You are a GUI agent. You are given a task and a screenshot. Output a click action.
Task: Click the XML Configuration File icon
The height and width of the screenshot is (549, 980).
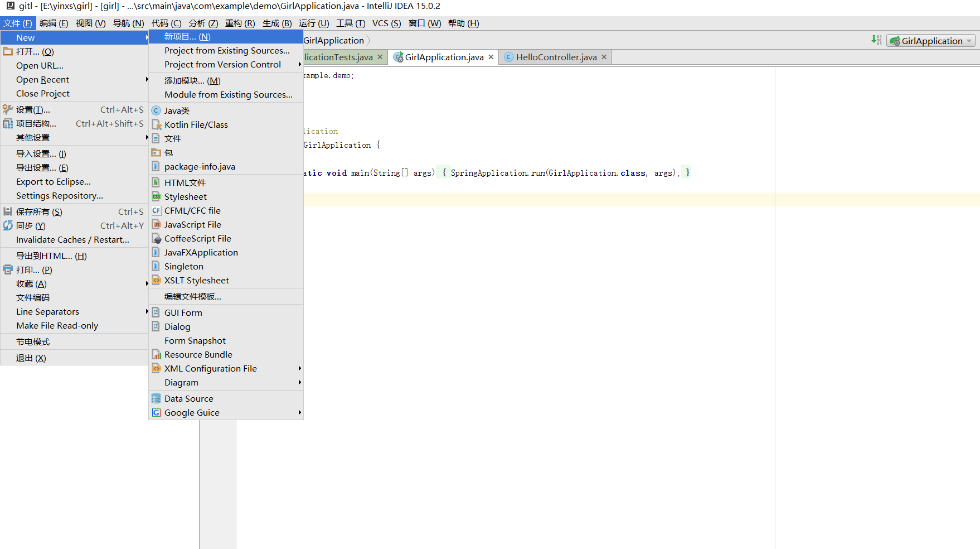click(x=156, y=368)
